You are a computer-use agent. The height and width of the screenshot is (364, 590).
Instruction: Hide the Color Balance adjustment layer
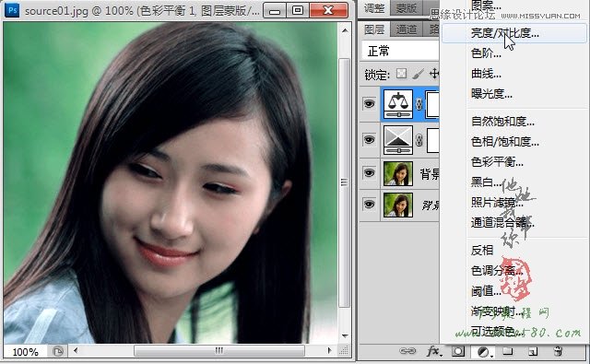pos(369,103)
